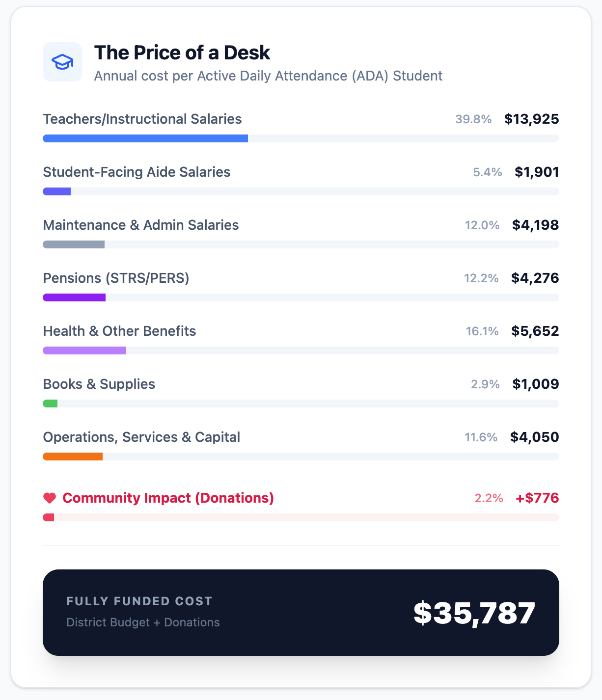602x700 pixels.
Task: Click the Pensions (STRS/PERS) label
Action: (116, 278)
